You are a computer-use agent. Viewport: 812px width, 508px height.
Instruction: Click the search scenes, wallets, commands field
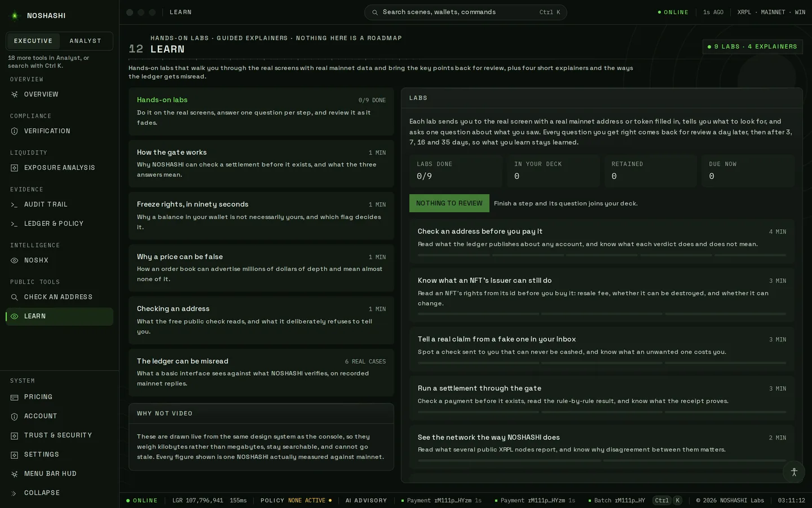pyautogui.click(x=465, y=12)
